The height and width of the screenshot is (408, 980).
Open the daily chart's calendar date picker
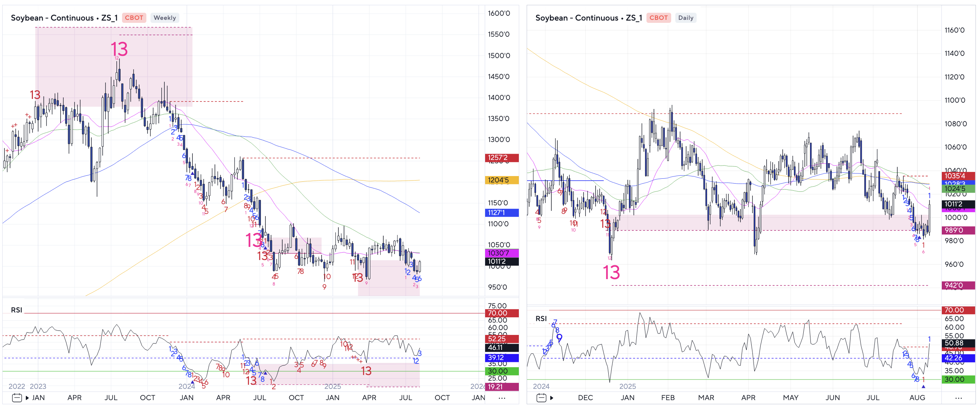(x=541, y=398)
